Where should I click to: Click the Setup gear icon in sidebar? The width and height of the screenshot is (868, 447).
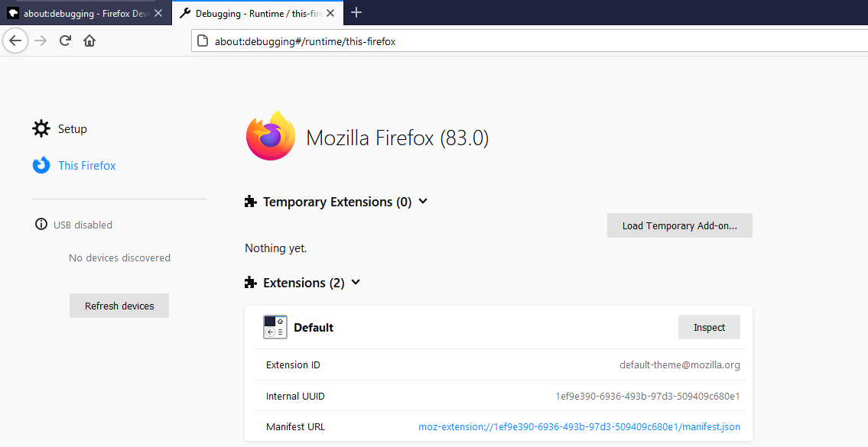click(41, 128)
